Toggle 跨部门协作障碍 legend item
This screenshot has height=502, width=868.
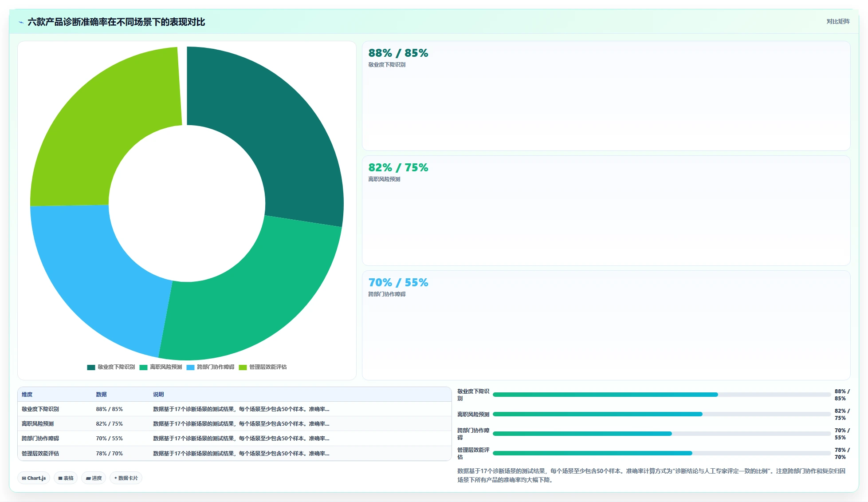(x=210, y=367)
